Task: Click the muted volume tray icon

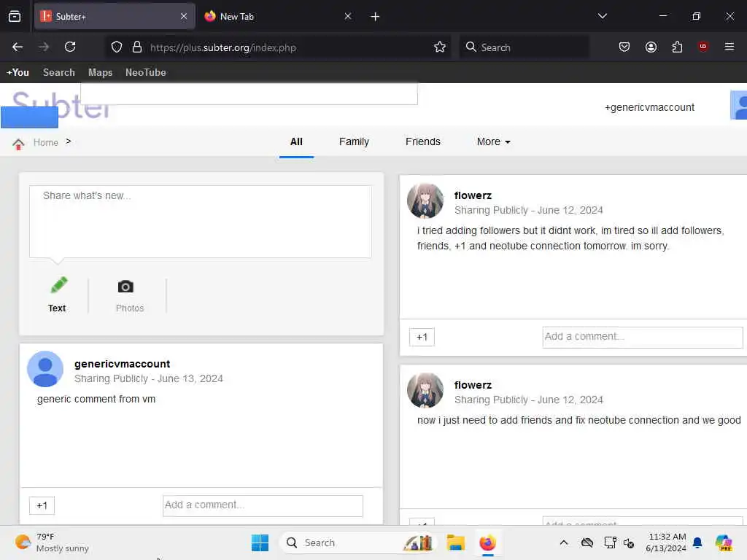Action: click(629, 542)
